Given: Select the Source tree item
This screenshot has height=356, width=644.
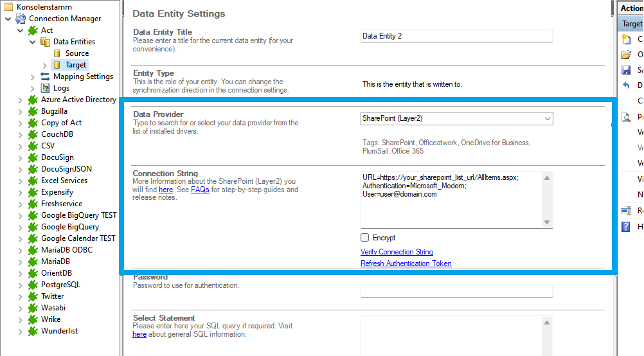Looking at the screenshot, I should pyautogui.click(x=76, y=53).
